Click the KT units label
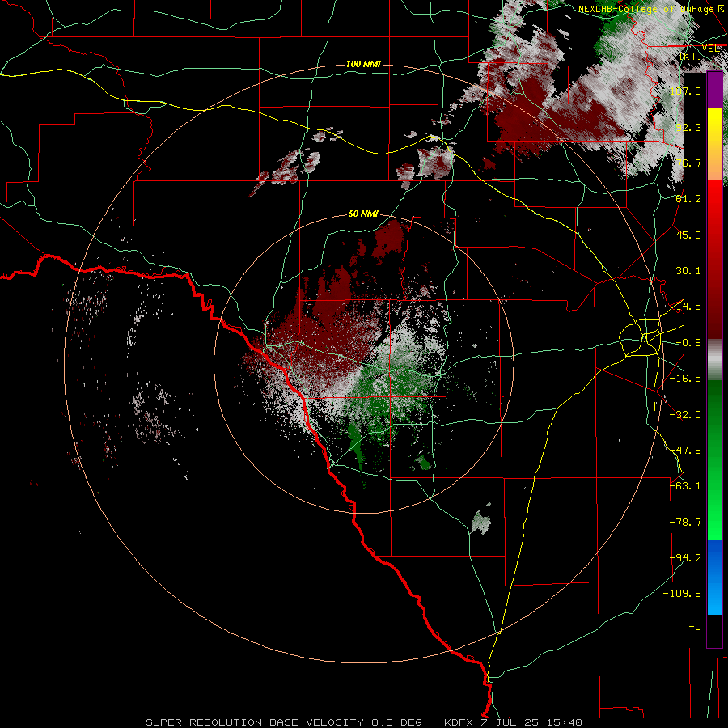Viewport: 728px width, 728px height. click(691, 56)
